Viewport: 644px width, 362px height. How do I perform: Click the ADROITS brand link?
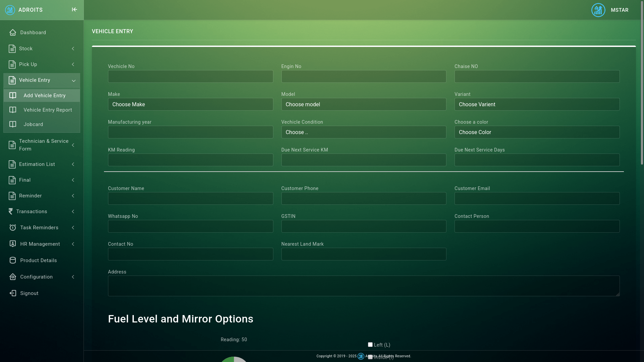click(x=30, y=10)
